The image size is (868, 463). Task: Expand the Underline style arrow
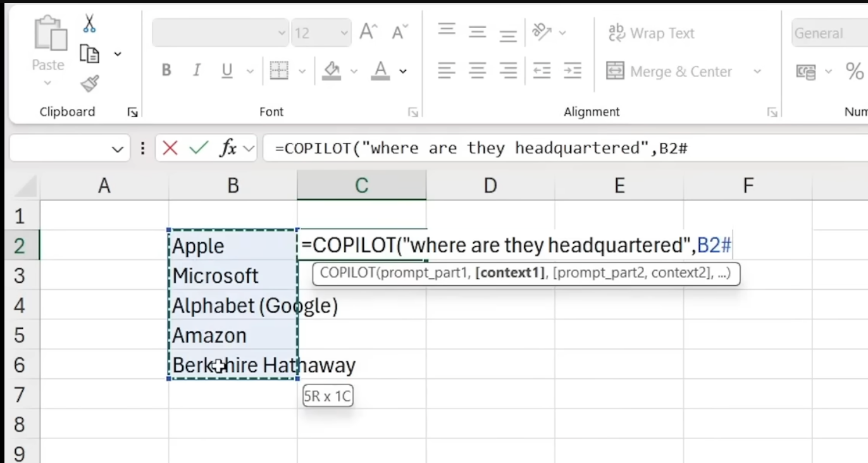click(250, 71)
